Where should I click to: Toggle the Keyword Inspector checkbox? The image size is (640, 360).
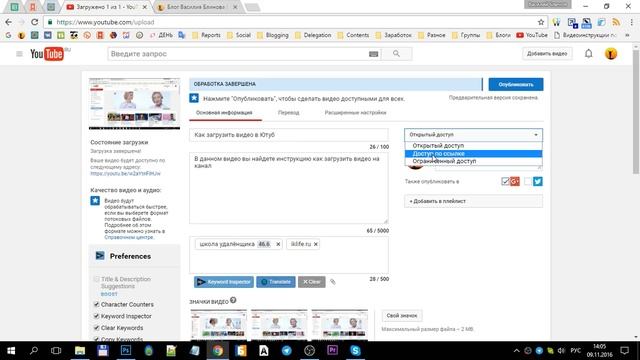pos(96,316)
